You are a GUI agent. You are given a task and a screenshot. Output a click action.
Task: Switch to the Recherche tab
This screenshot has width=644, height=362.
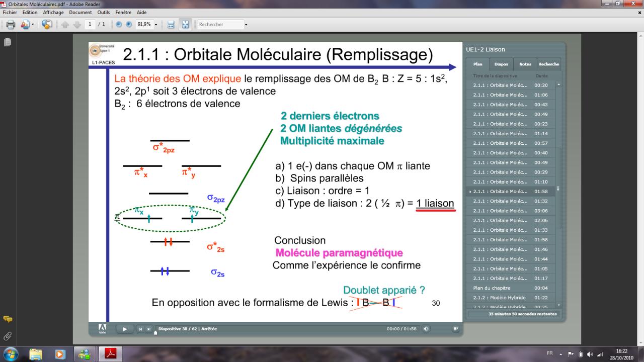(549, 64)
